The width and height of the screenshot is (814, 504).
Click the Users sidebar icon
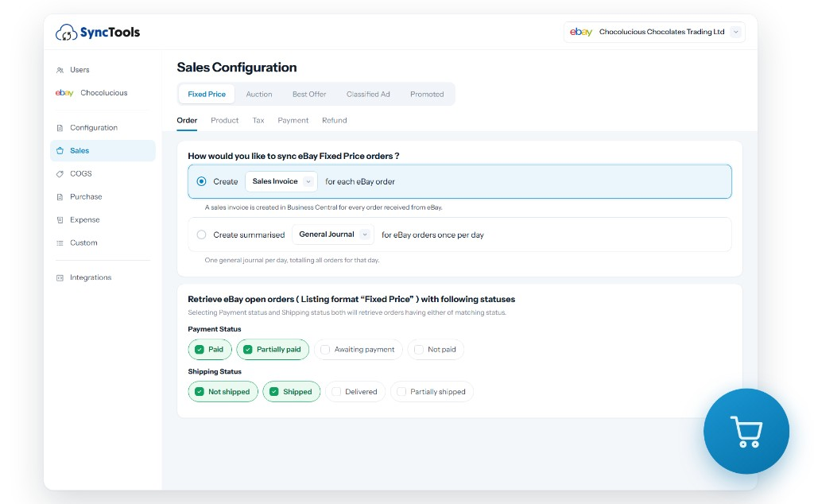60,70
